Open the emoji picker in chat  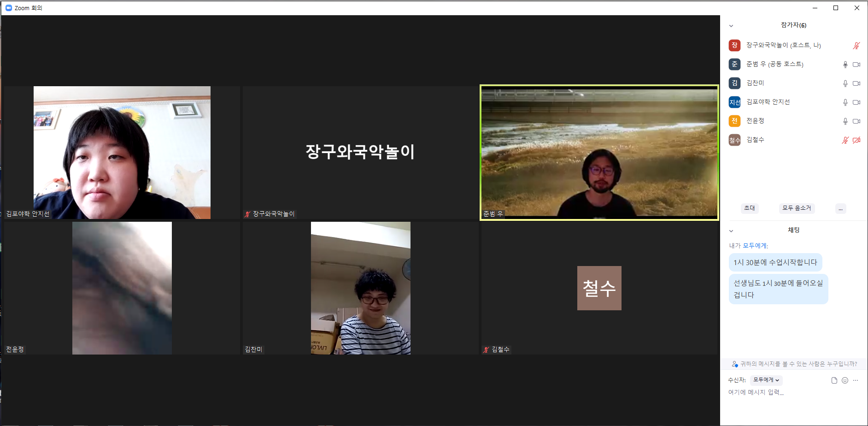(x=845, y=380)
